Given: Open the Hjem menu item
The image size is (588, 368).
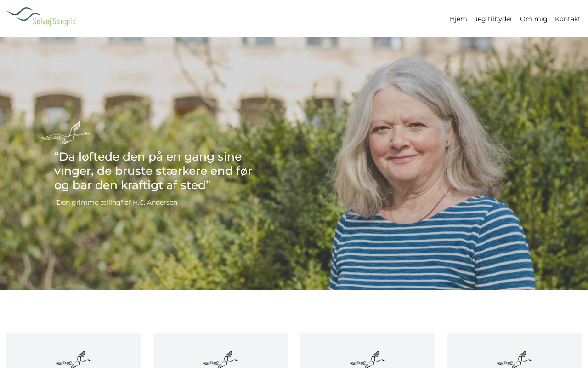Looking at the screenshot, I should 458,19.
